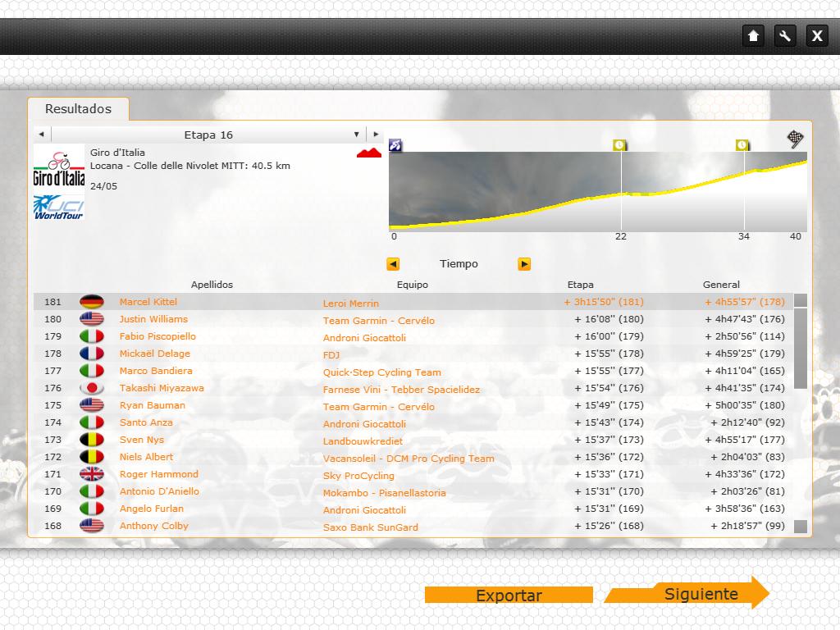Open settings with the wrench icon
This screenshot has height=630, width=840.
pos(785,35)
